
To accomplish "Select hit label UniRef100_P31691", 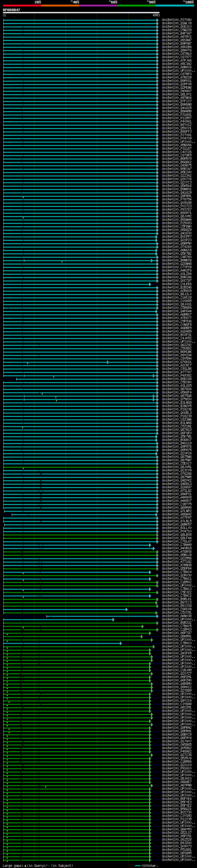I will click(x=177, y=115).
